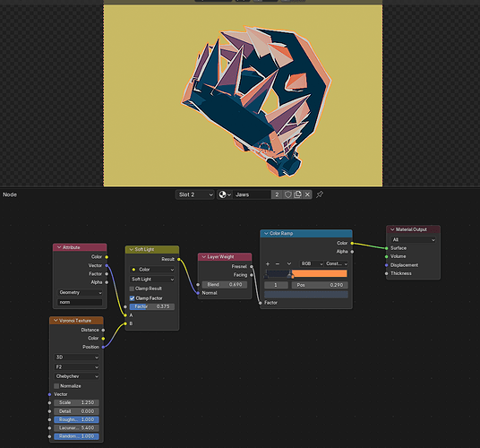
Task: Open the Geometry attribute type dropdown
Action: point(80,292)
